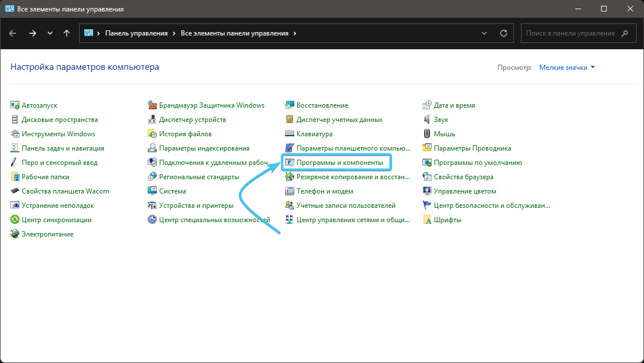Select Панель управления breadcrumb item
This screenshot has width=644, height=363.
point(136,33)
